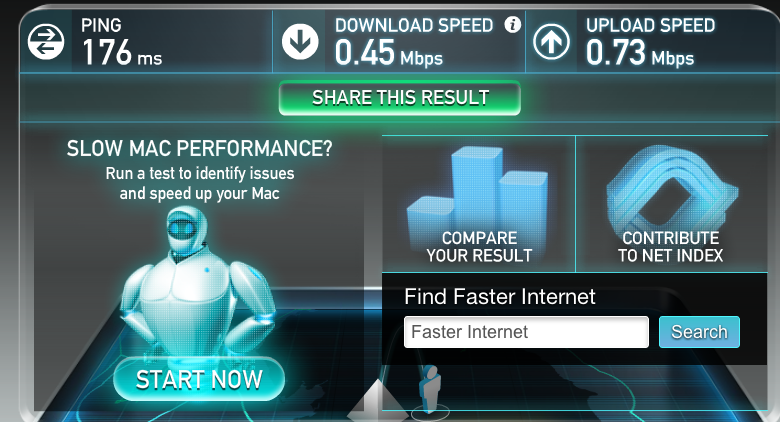Share this result via green button
The image size is (780, 422).
pyautogui.click(x=399, y=98)
